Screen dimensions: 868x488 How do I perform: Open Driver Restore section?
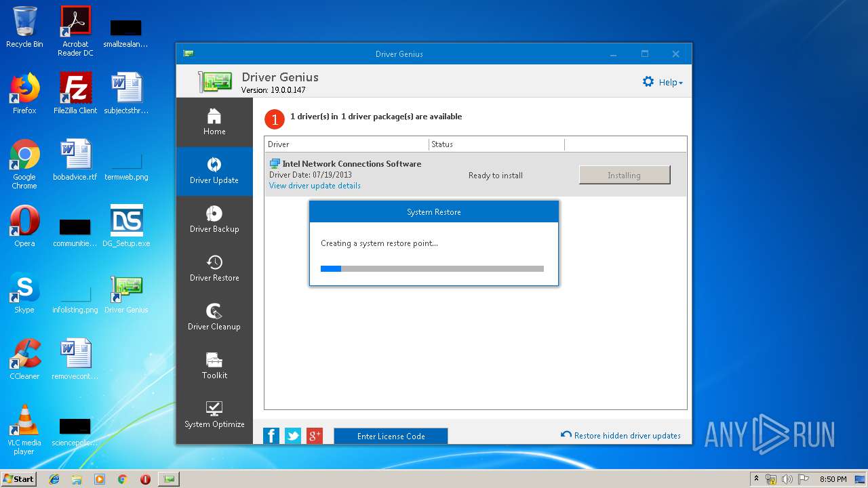click(214, 269)
